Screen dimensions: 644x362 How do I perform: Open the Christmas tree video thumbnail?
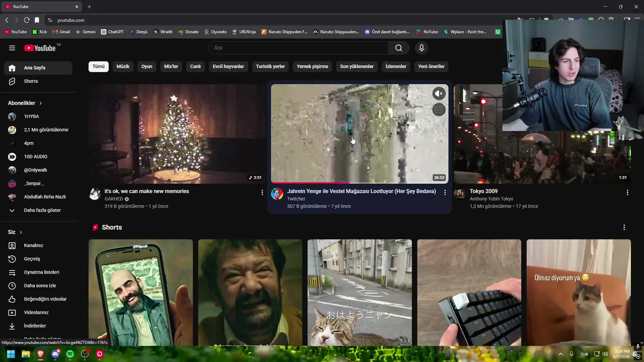tap(177, 134)
